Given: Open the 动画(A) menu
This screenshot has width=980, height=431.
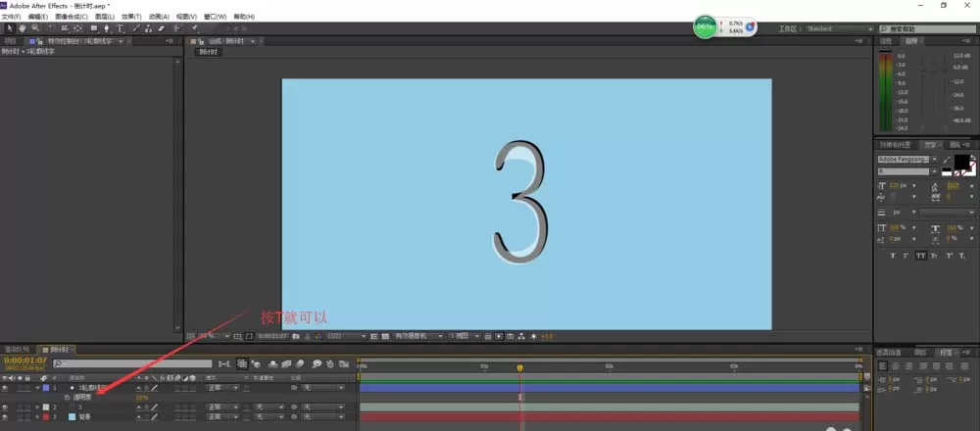Looking at the screenshot, I should pos(159,17).
